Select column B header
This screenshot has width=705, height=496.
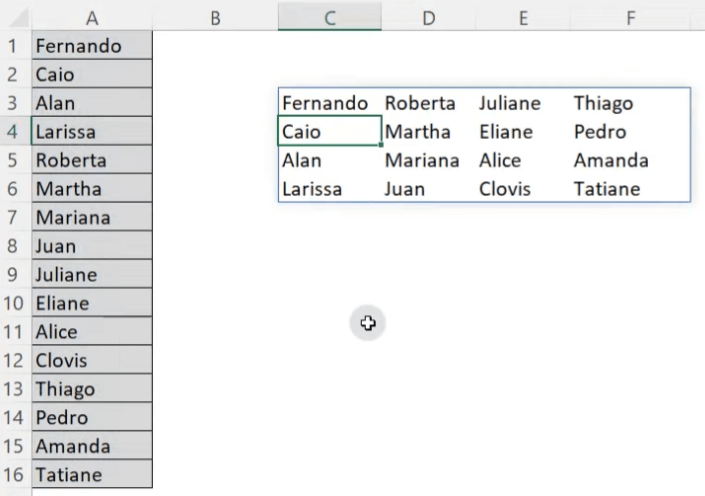tap(215, 18)
